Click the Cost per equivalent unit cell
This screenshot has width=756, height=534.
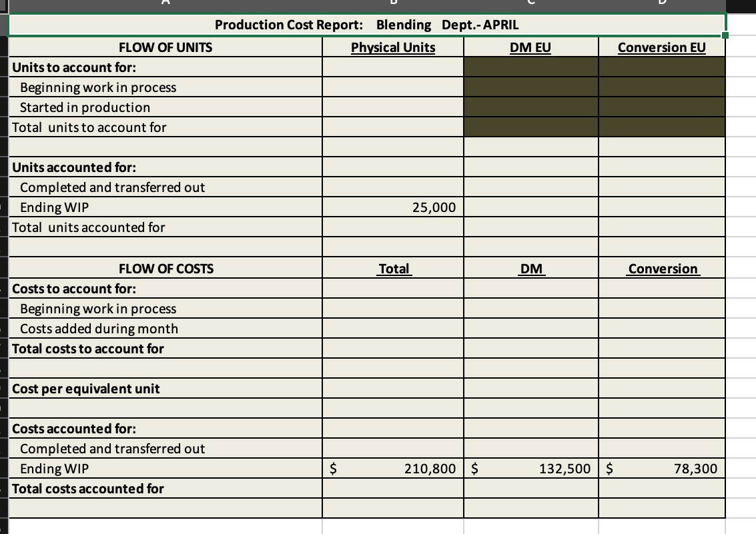point(165,389)
